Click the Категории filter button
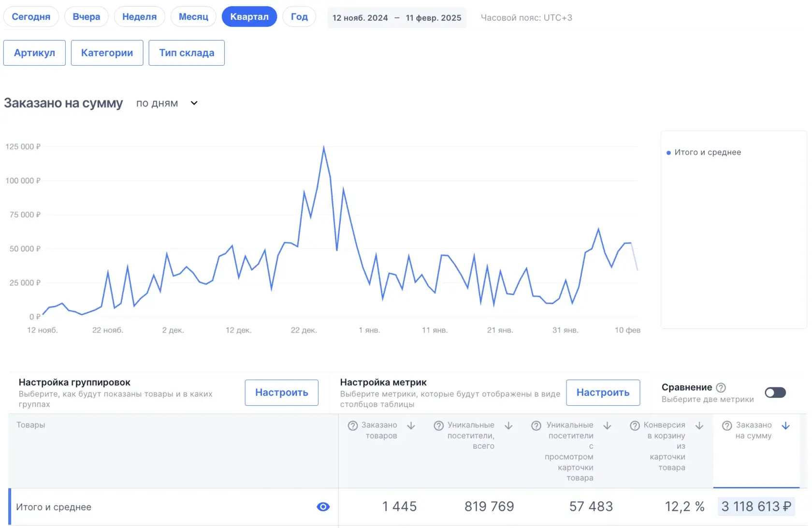The image size is (812, 528). 107,53
